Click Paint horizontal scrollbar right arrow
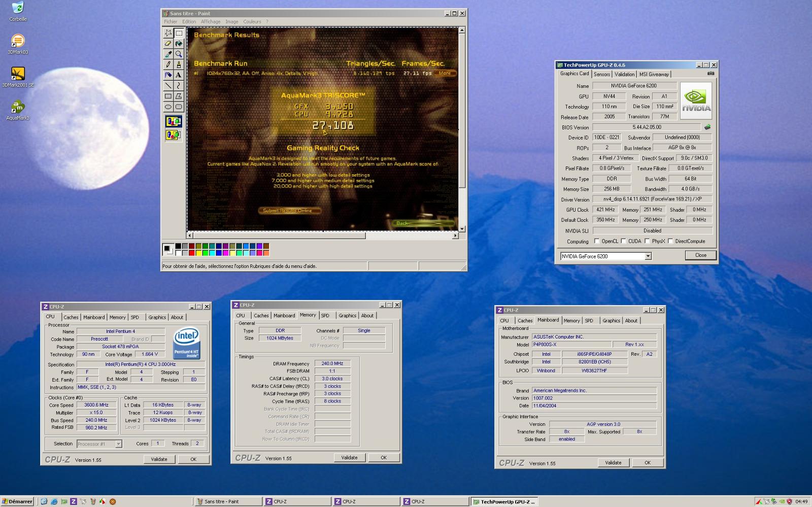This screenshot has height=507, width=812. pos(455,235)
